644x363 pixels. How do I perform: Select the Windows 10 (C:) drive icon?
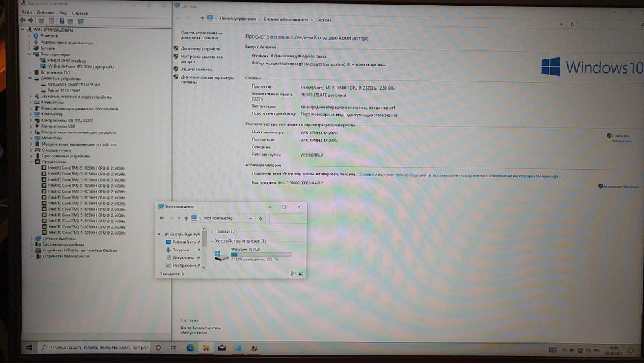(x=222, y=256)
